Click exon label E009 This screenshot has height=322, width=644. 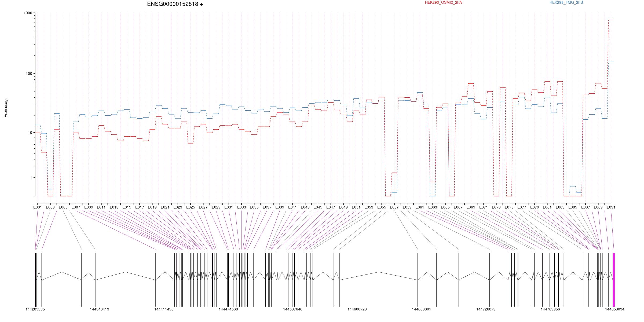pyautogui.click(x=89, y=207)
